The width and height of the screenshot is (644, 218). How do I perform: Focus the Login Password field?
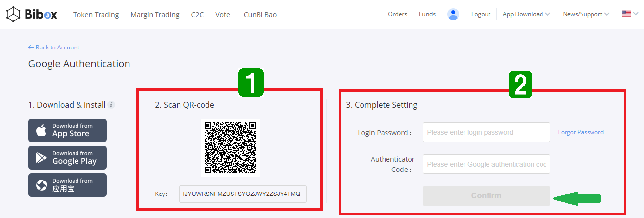point(487,132)
